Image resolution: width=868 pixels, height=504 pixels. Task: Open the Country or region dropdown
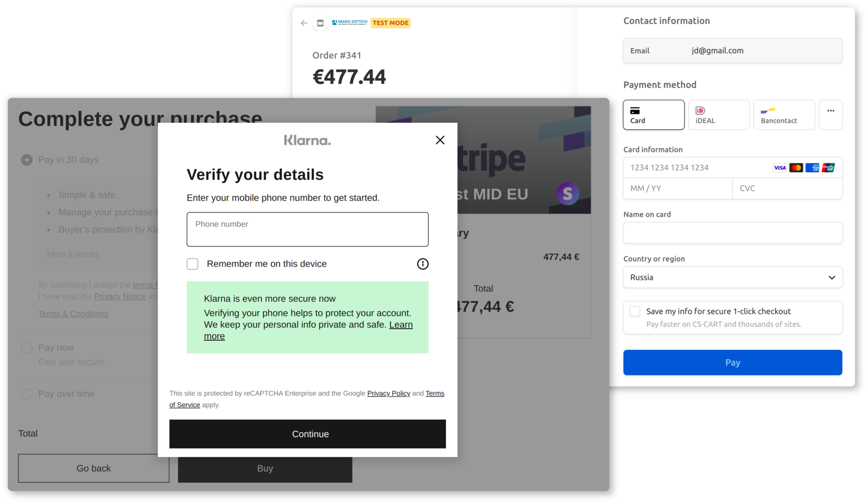(x=733, y=278)
